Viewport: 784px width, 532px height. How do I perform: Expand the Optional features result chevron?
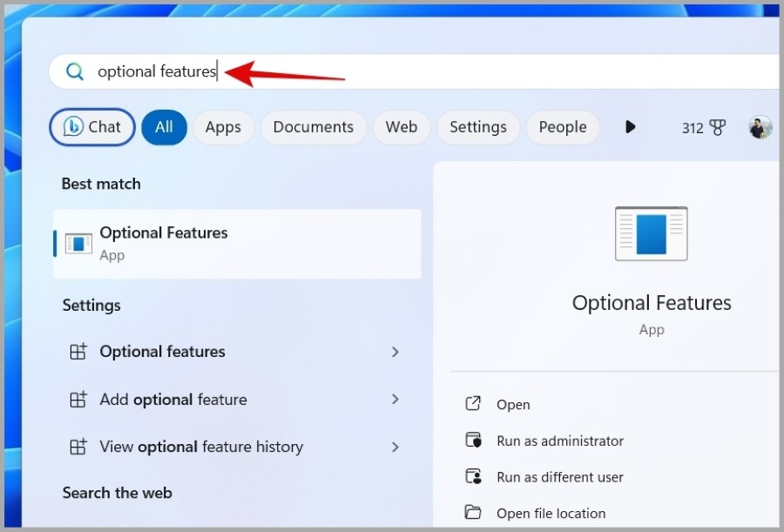click(395, 352)
